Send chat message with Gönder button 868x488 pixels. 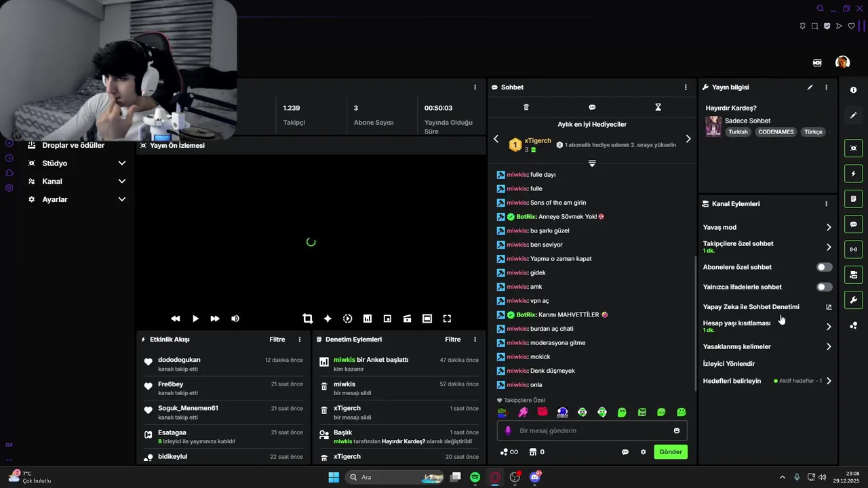(x=671, y=452)
